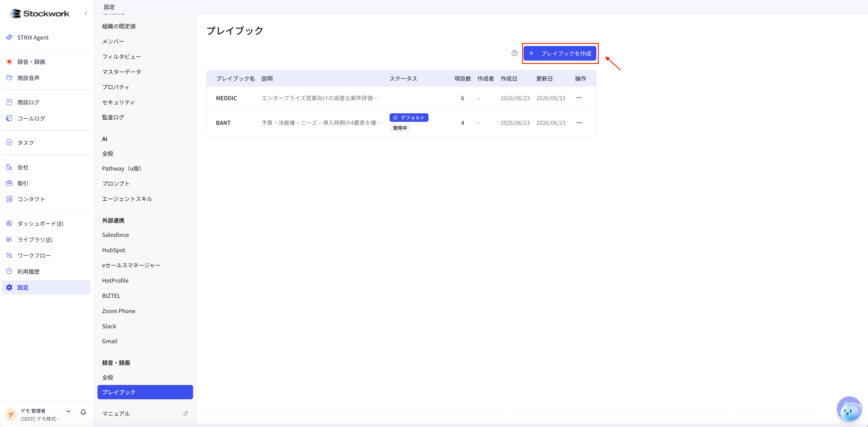Click the MEDDIC description text

tap(320, 98)
